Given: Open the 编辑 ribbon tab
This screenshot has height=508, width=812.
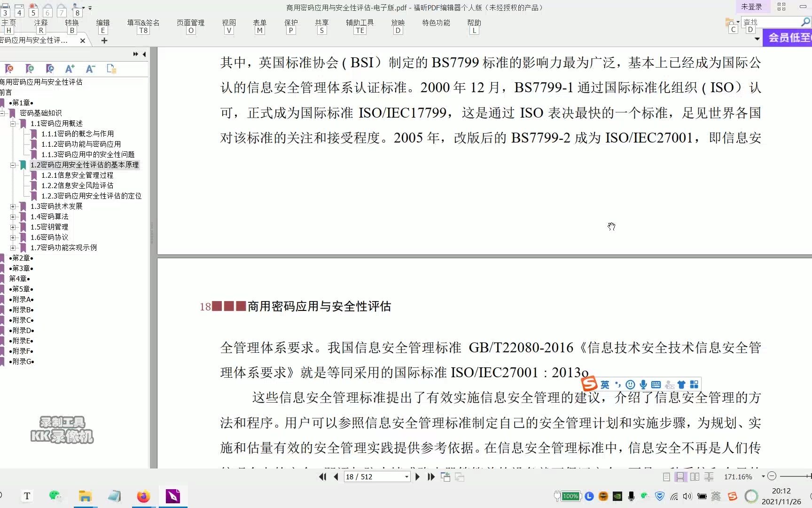Looking at the screenshot, I should (x=103, y=23).
